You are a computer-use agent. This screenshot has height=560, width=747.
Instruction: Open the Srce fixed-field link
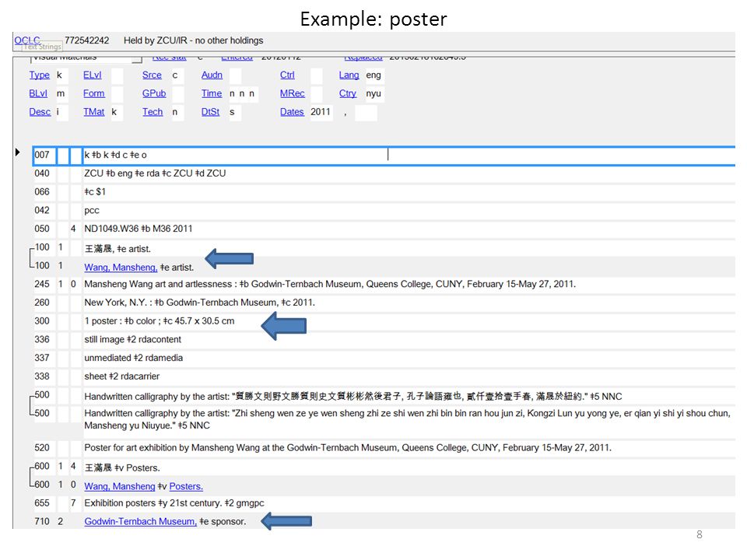(x=152, y=75)
